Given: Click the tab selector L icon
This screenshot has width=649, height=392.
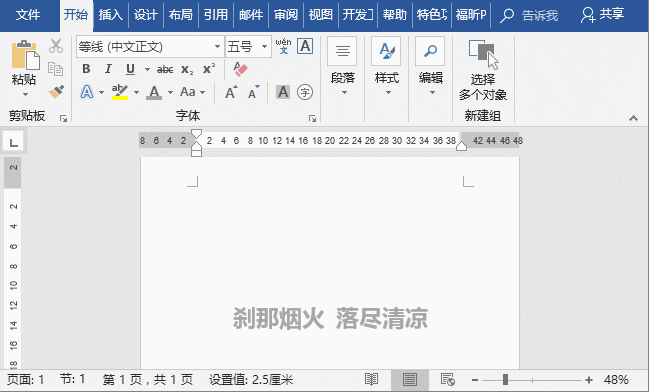Looking at the screenshot, I should pos(14,142).
